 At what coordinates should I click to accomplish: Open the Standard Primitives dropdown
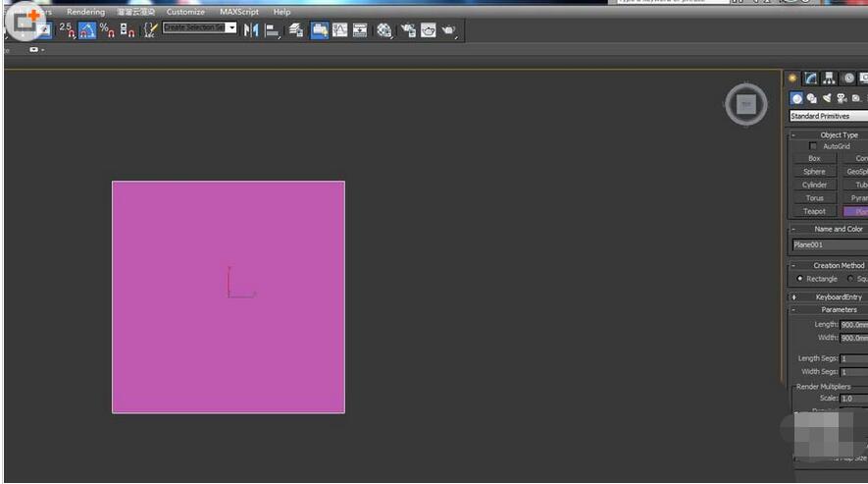pyautogui.click(x=829, y=116)
